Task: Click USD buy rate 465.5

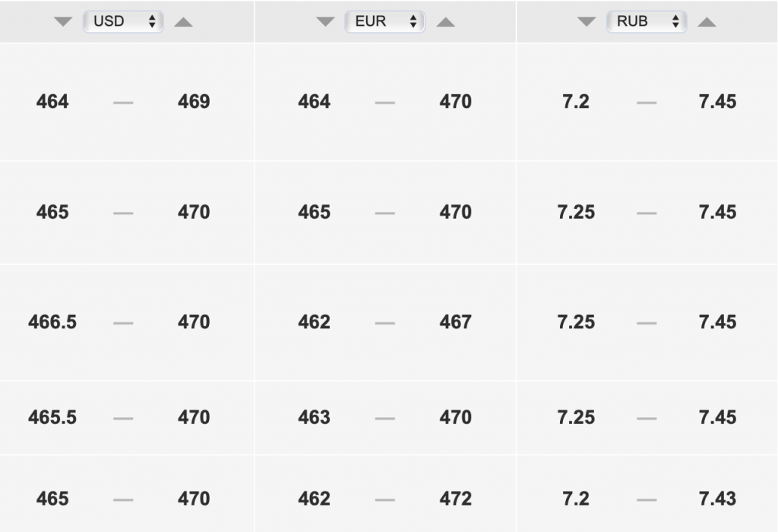Action: (52, 417)
